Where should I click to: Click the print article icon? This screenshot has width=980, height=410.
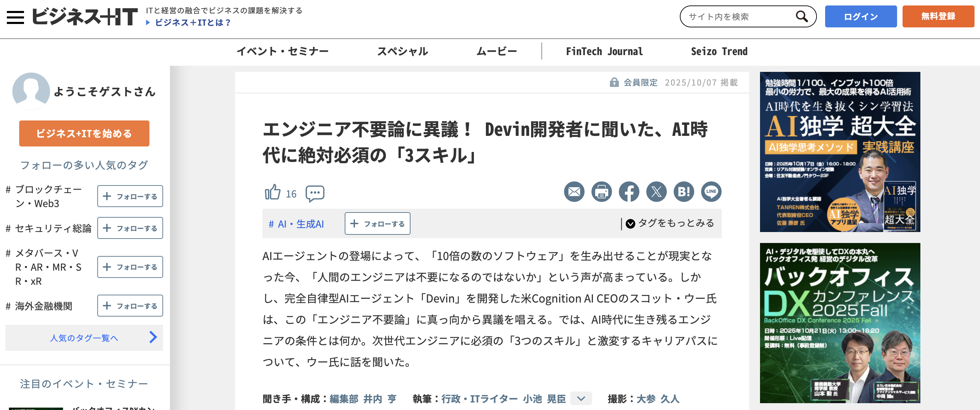click(601, 192)
